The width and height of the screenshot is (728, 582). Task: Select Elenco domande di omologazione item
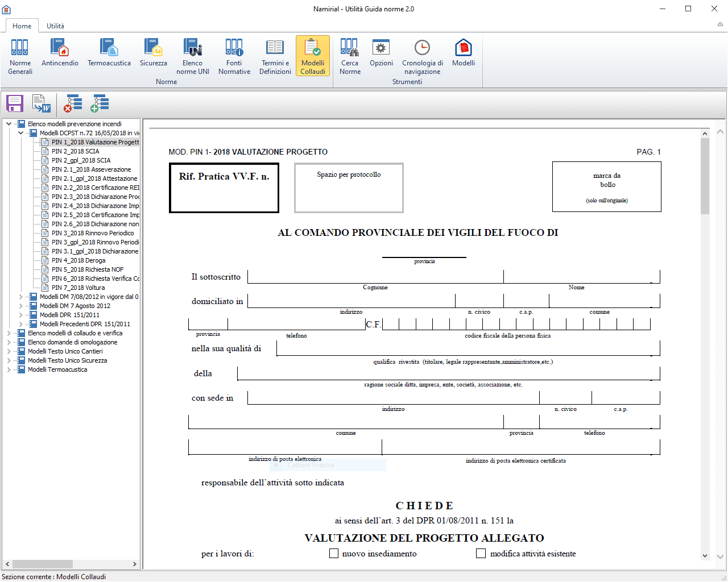click(73, 342)
